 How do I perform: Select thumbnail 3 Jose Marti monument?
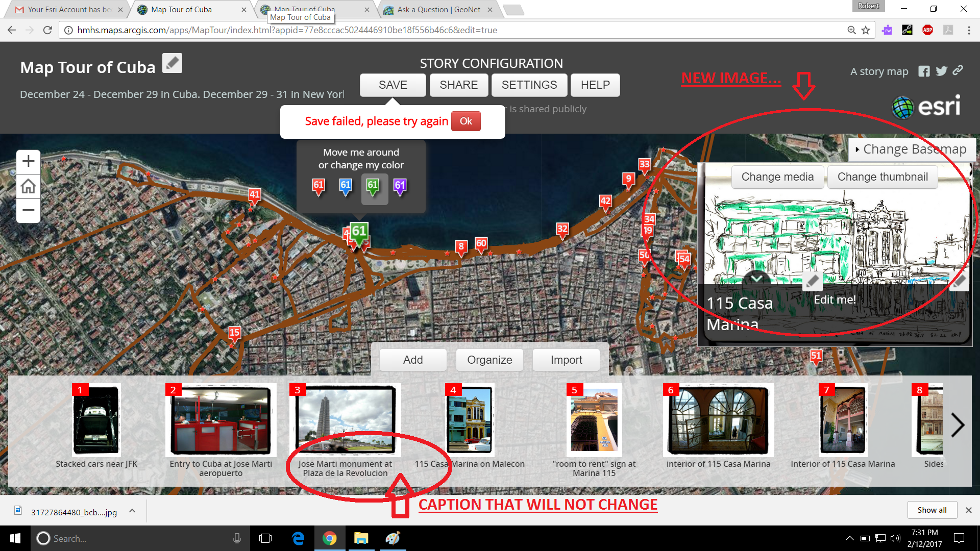click(x=345, y=419)
